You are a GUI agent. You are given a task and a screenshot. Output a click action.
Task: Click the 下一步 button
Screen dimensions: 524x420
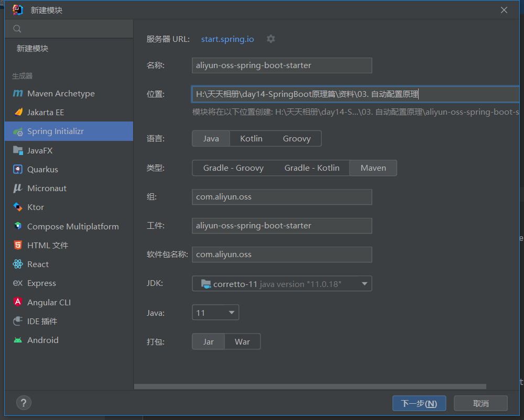[419, 403]
